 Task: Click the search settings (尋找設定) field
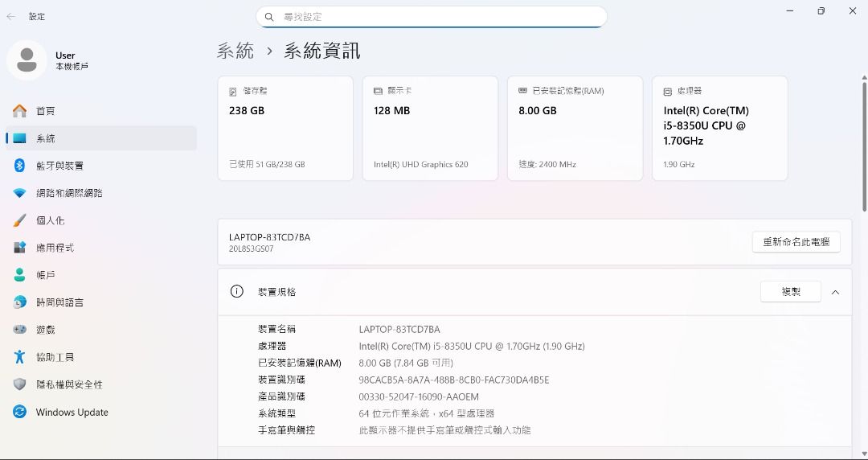coord(438,17)
